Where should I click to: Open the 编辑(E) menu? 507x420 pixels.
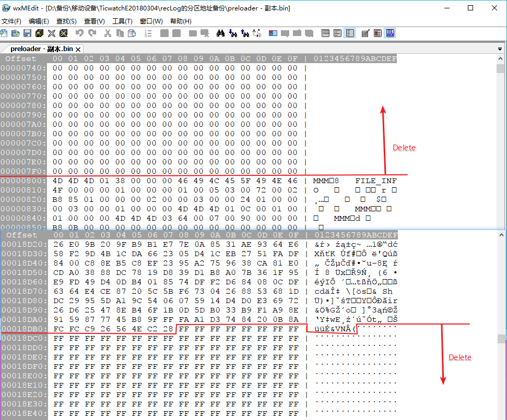[x=39, y=21]
